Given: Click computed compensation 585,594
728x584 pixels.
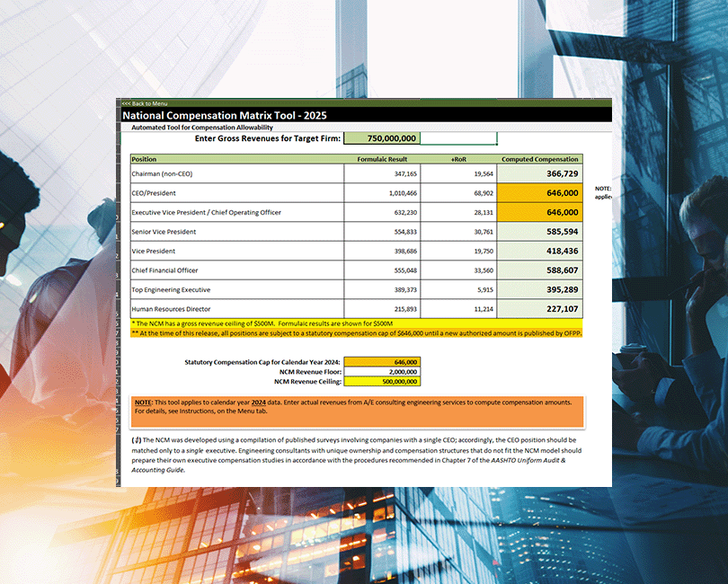Looking at the screenshot, I should 540,232.
